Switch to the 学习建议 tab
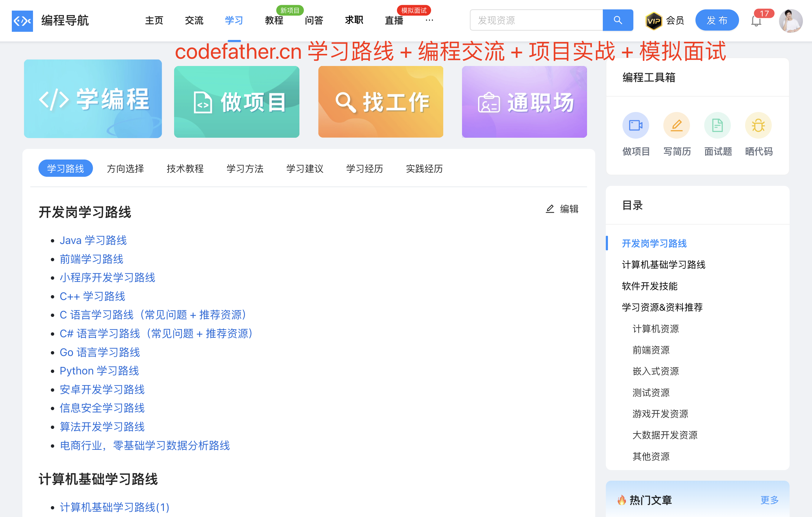The width and height of the screenshot is (812, 517). tap(305, 169)
